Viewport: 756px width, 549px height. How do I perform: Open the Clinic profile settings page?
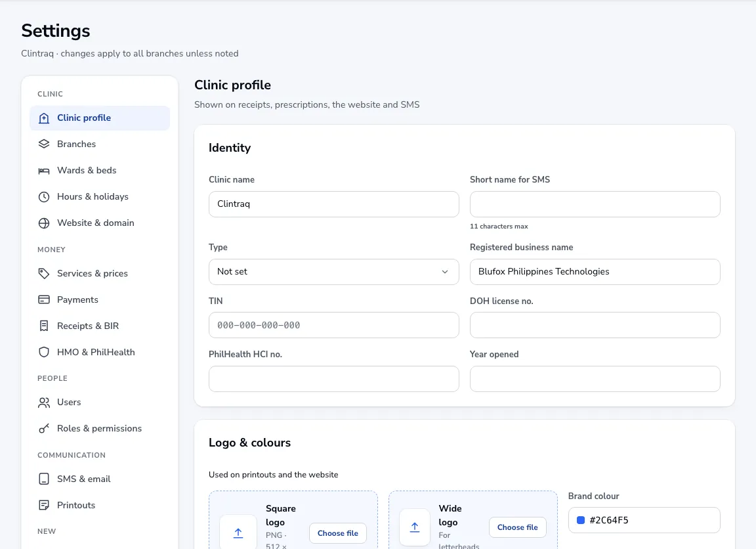pos(100,118)
